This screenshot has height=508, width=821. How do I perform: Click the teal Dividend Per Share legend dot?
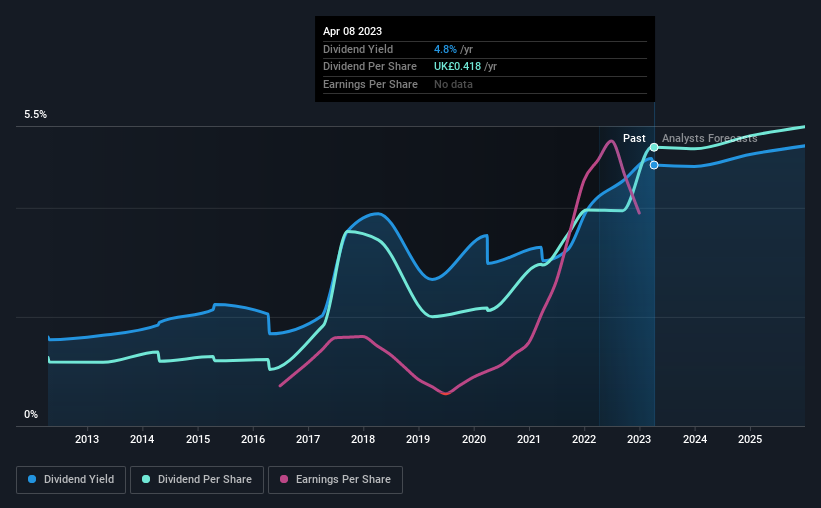click(146, 479)
